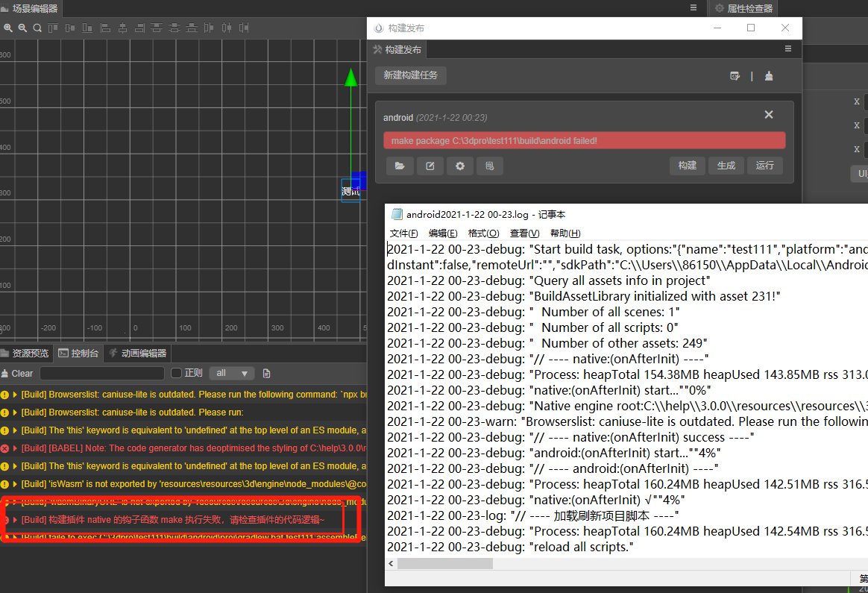The image size is (868, 593).
Task: Open the build panel hamburger menu
Action: point(788,48)
